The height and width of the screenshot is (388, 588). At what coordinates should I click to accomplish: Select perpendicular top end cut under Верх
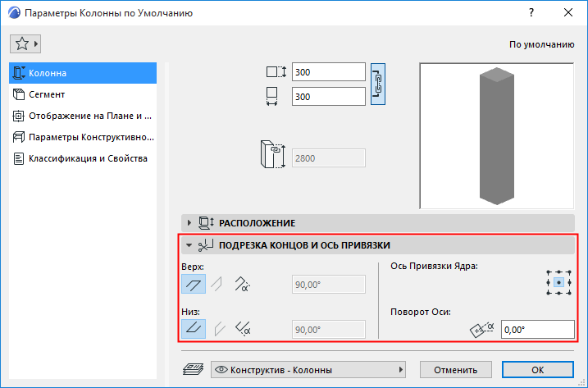217,284
